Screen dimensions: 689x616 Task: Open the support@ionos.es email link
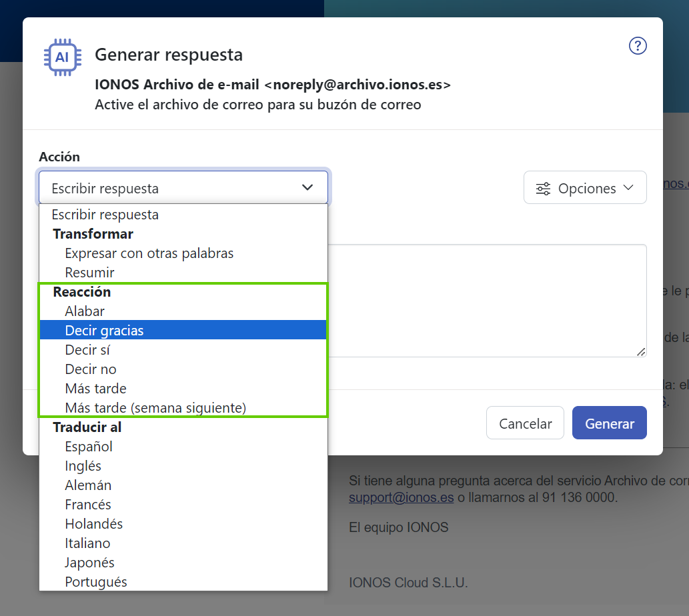[401, 497]
